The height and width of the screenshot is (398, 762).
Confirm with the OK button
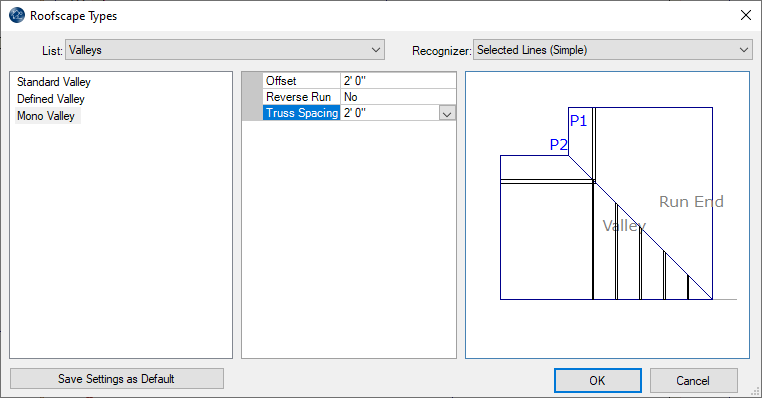597,381
